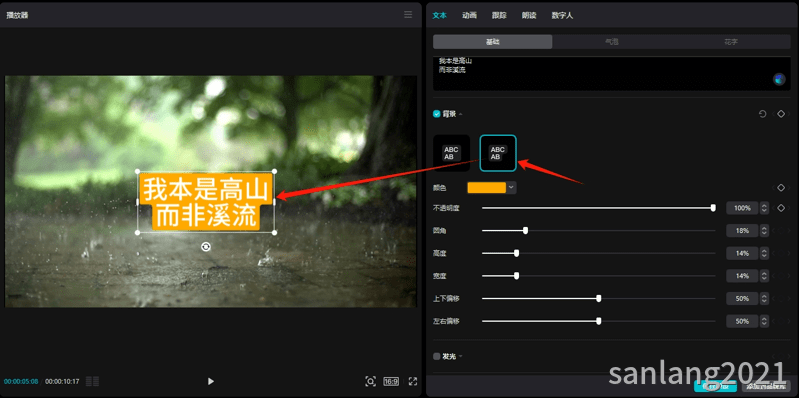Select the 花字 sub-tab
The height and width of the screenshot is (398, 799).
click(x=731, y=42)
